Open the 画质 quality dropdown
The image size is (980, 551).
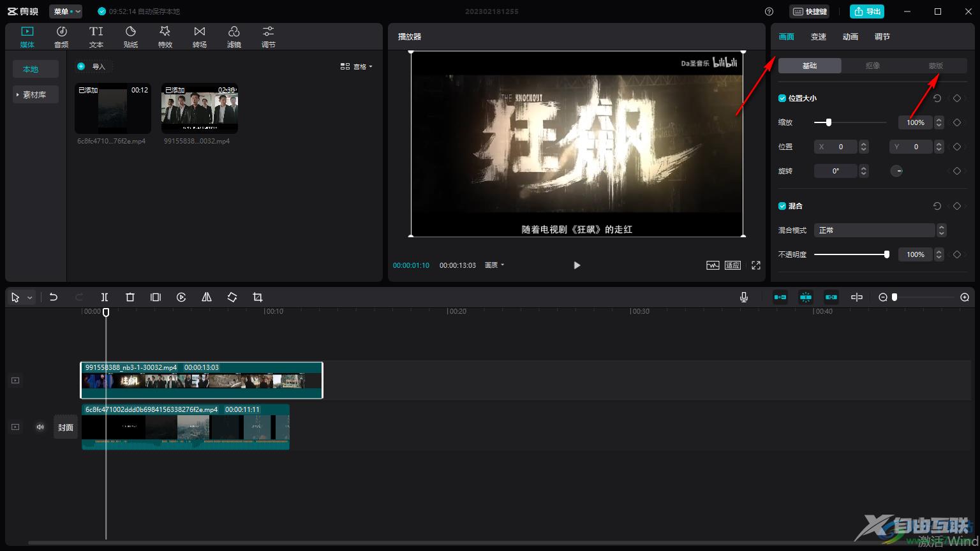point(494,265)
